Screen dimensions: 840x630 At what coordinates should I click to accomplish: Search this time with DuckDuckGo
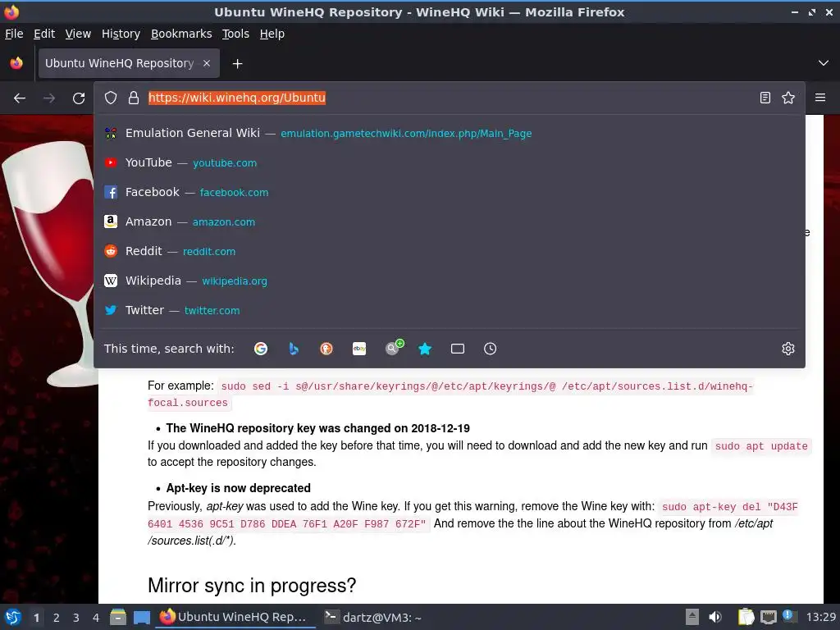(326, 349)
